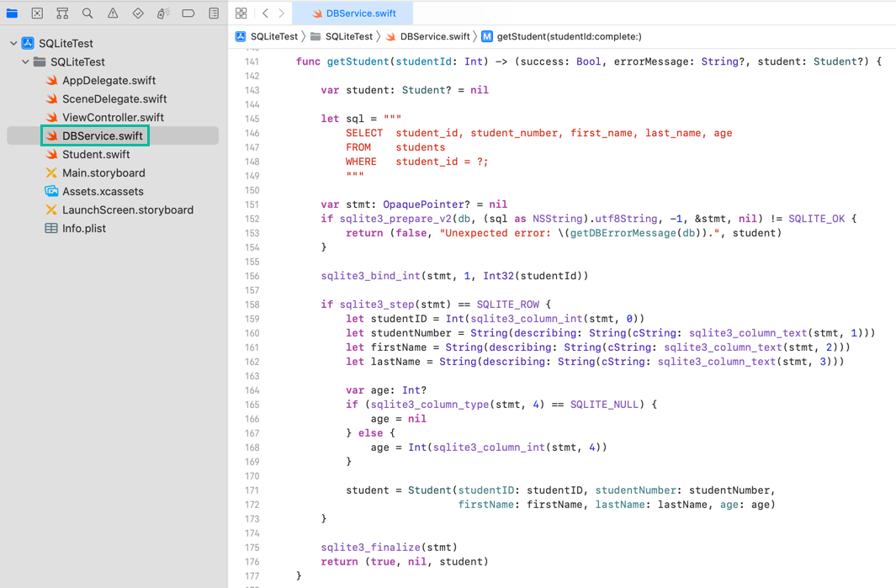Open Main.storyboard file
Screen dimensions: 896x588
coord(103,172)
